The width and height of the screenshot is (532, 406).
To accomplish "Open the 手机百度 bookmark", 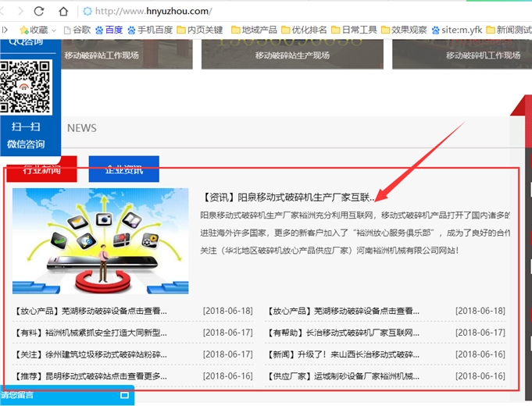I will [150, 30].
